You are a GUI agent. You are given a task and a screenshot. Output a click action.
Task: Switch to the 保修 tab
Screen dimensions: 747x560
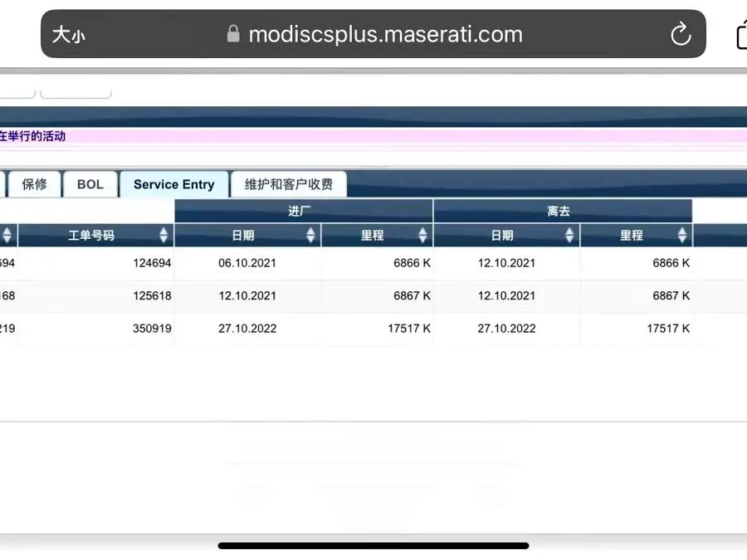[x=35, y=184]
